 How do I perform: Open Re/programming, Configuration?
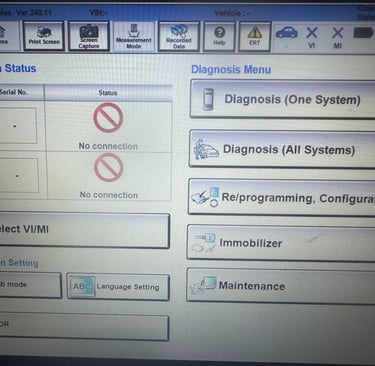click(x=282, y=197)
